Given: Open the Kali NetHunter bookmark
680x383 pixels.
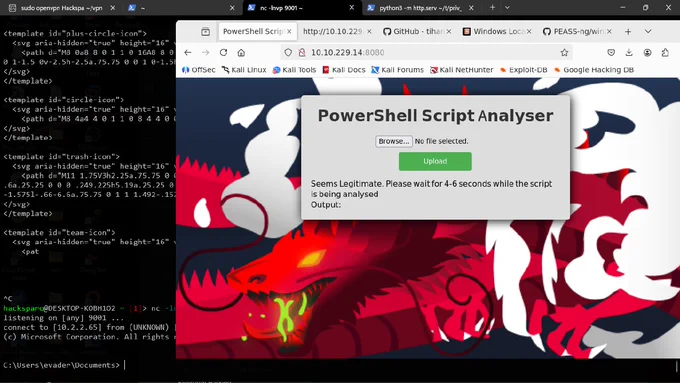Looking at the screenshot, I should [461, 70].
